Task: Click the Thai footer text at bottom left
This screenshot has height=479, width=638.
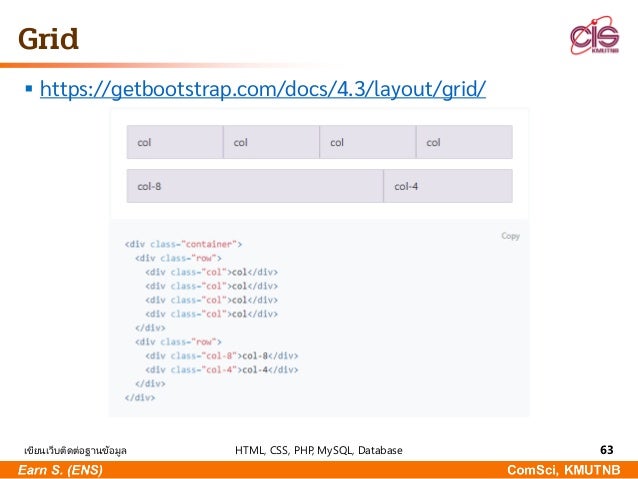Action: pyautogui.click(x=75, y=451)
